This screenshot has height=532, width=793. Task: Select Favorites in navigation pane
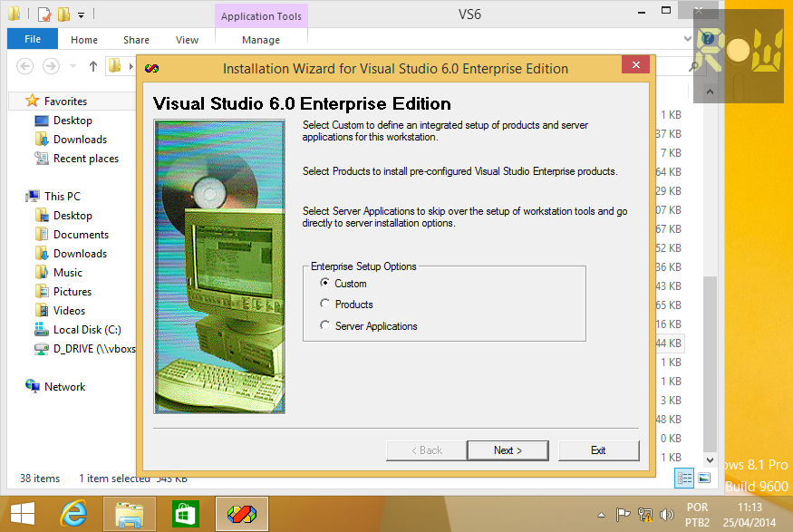(65, 102)
